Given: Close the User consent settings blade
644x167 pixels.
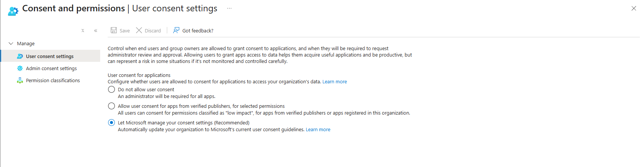Looking at the screenshot, I should 634,8.
